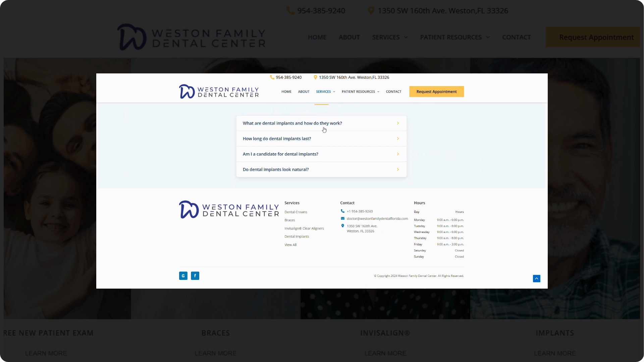Click the Facebook social icon in footer
644x362 pixels.
195,276
